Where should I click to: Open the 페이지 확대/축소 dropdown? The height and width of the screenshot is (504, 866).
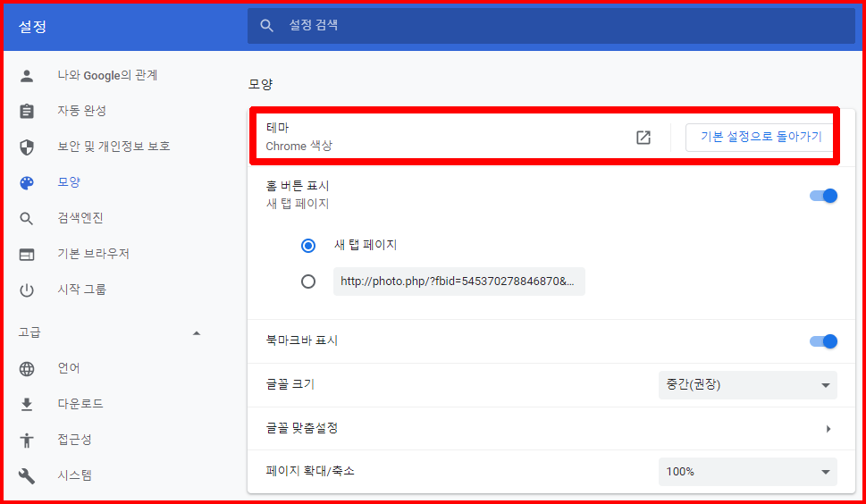[x=748, y=472]
